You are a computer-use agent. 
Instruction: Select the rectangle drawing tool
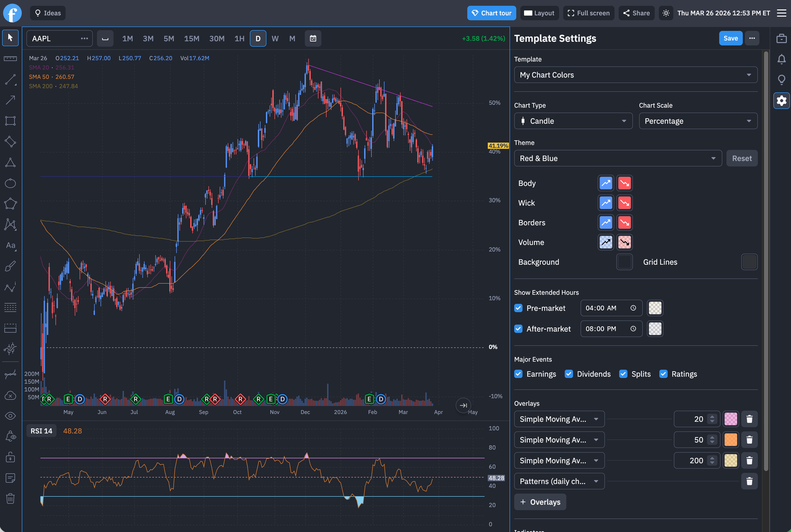10,121
